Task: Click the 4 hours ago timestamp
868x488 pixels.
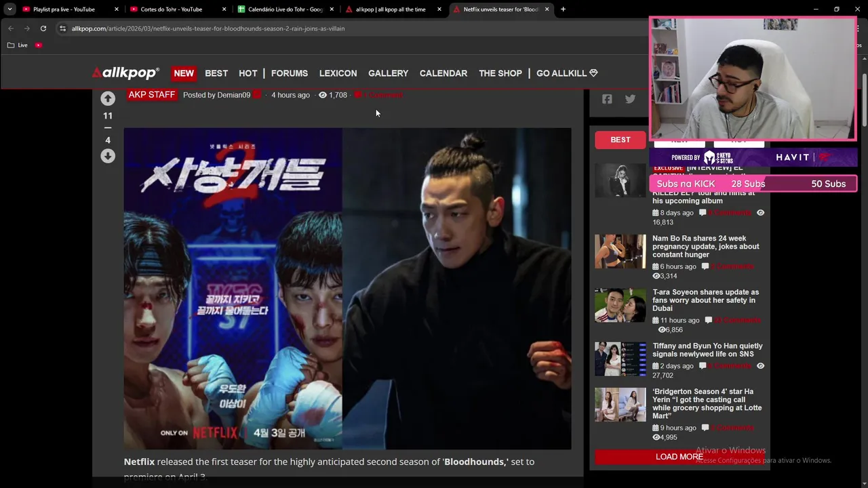Action: click(290, 95)
